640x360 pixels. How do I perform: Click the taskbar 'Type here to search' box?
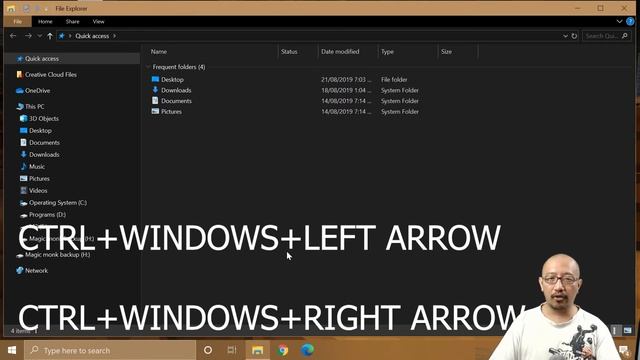click(110, 350)
